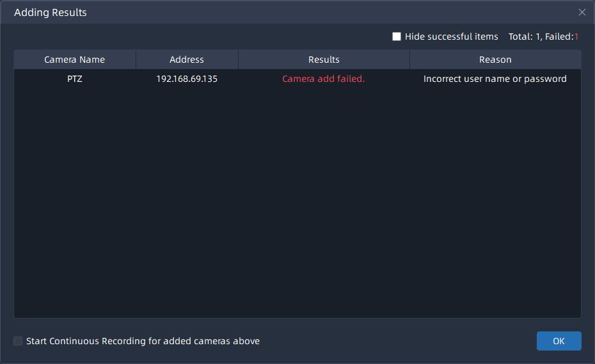Click divider between Results and Reason headers
Screen dimensions: 595x364
[409, 59]
